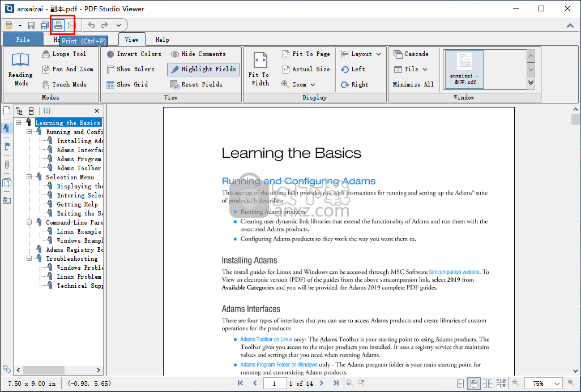
Task: Toggle Show Grid
Action: [127, 84]
